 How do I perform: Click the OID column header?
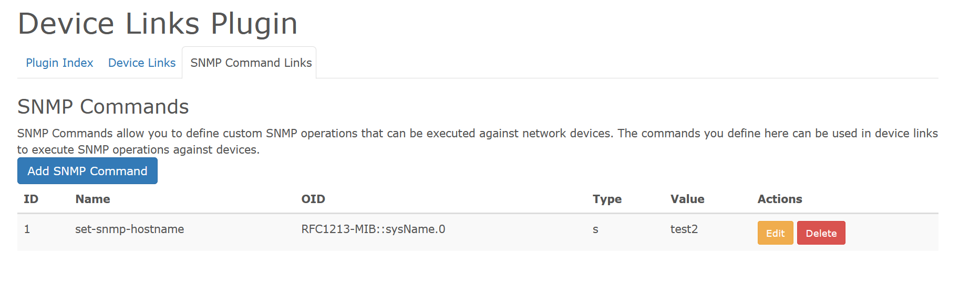pyautogui.click(x=313, y=199)
